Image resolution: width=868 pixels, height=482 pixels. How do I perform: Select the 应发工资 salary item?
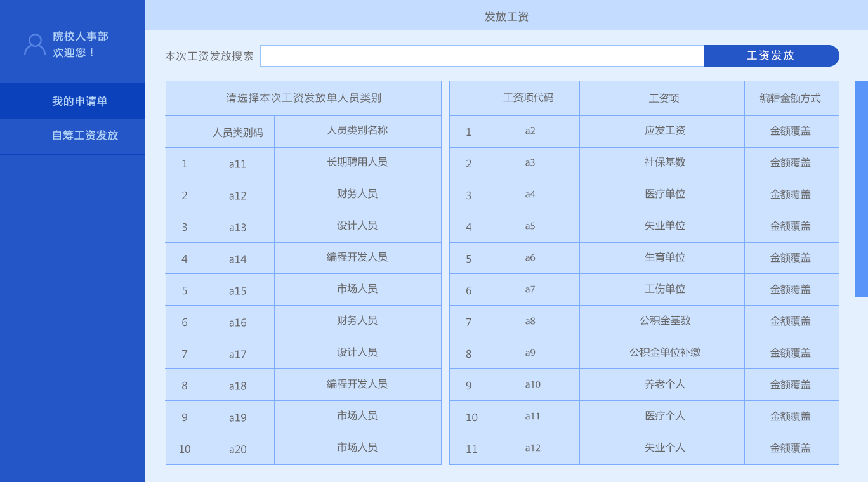(664, 131)
